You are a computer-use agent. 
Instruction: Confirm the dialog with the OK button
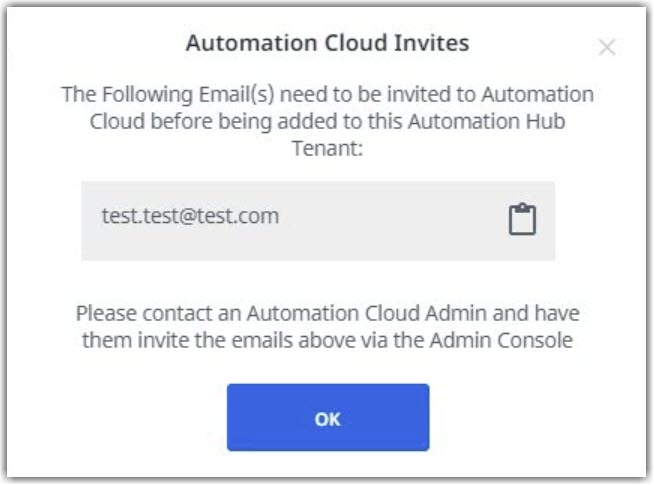(328, 417)
